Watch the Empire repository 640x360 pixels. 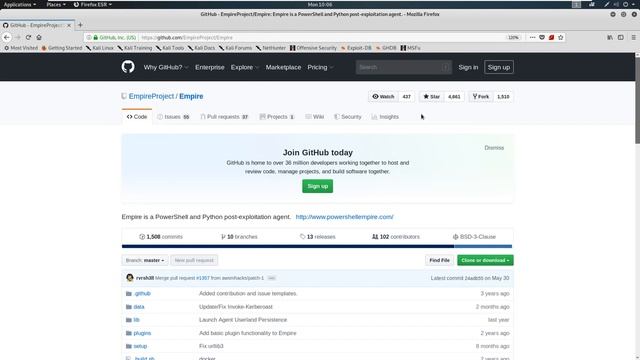tap(383, 97)
